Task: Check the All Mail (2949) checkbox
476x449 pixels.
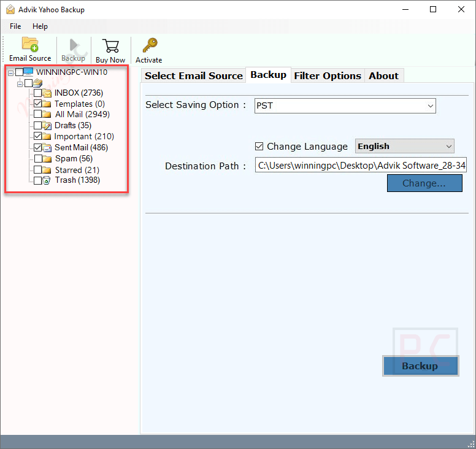Action: coord(37,114)
